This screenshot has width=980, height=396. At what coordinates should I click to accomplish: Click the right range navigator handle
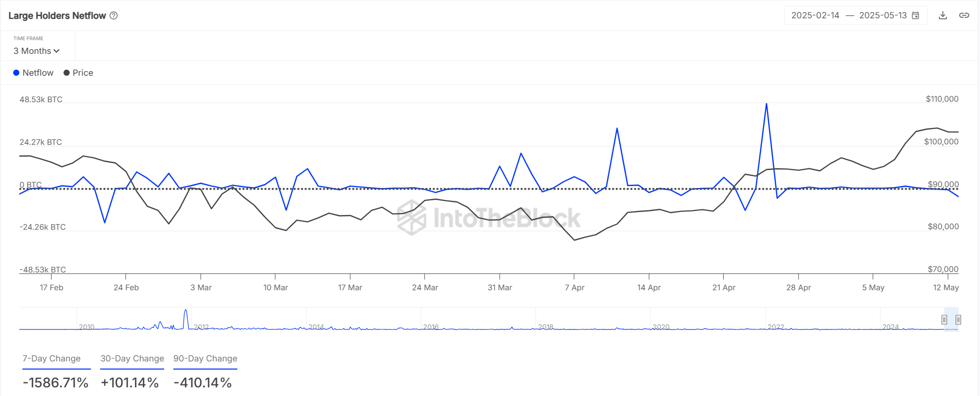[958, 320]
